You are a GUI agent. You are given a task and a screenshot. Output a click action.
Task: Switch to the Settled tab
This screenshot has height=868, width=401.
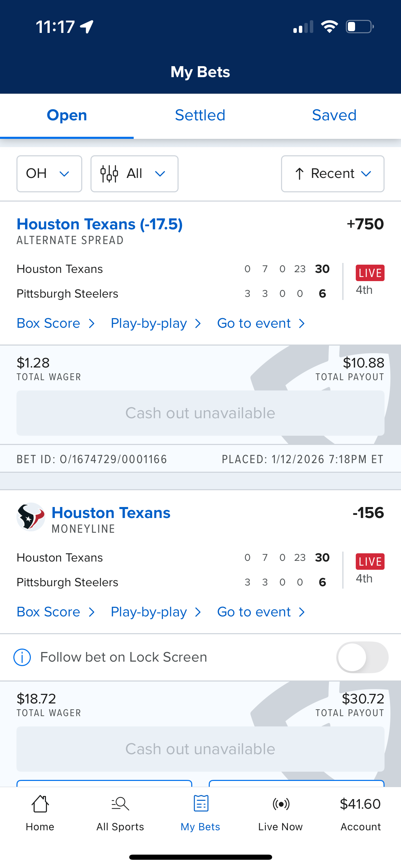coord(200,116)
